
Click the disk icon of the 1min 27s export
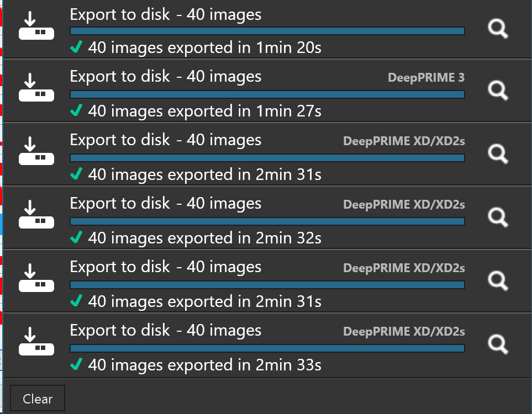point(36,89)
